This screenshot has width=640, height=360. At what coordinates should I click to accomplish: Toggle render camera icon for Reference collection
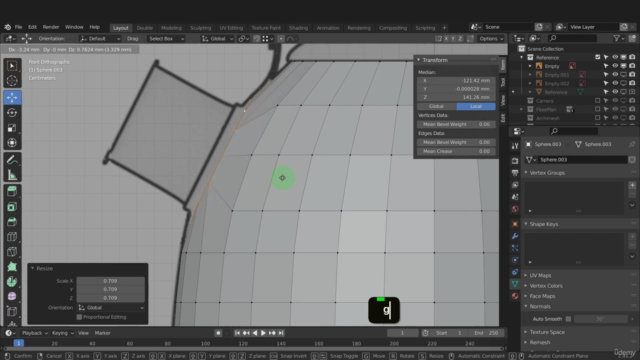[x=632, y=57]
